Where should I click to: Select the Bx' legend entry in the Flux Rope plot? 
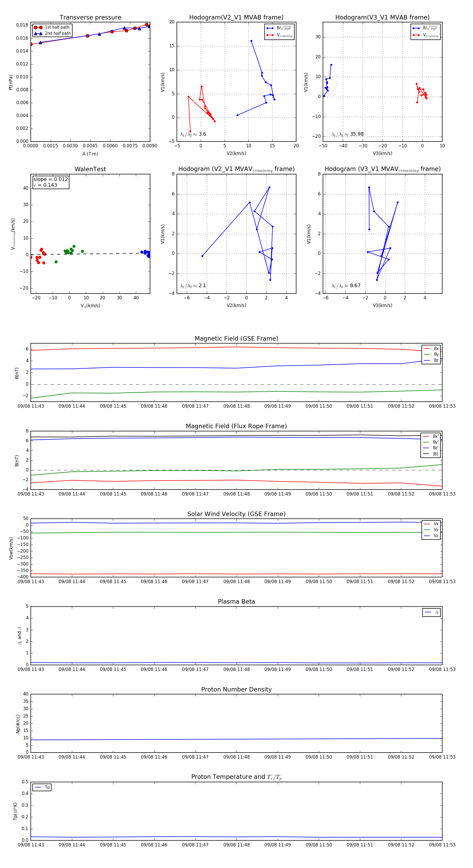(431, 436)
